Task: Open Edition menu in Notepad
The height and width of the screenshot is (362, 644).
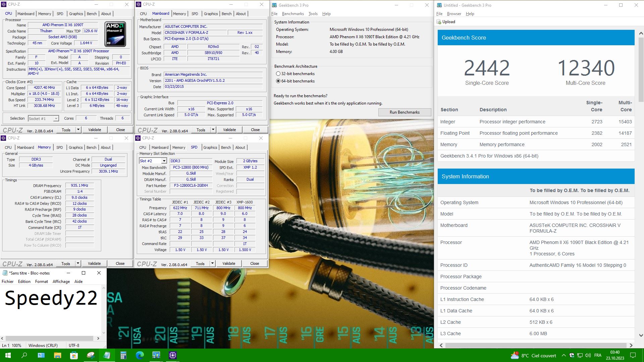Action: 24,282
